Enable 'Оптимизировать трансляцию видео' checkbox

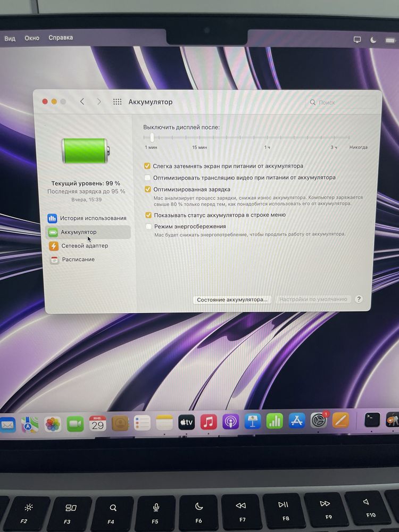[x=147, y=178]
